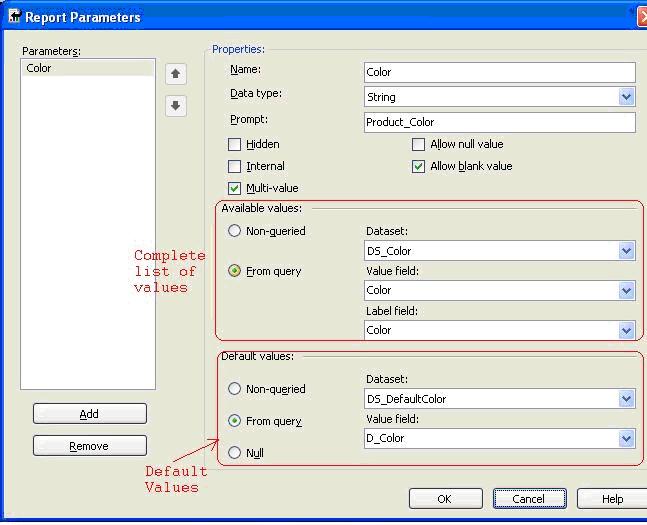Screen dimensions: 647x525
Task: Select Color in the Parameters list
Action: click(87, 68)
